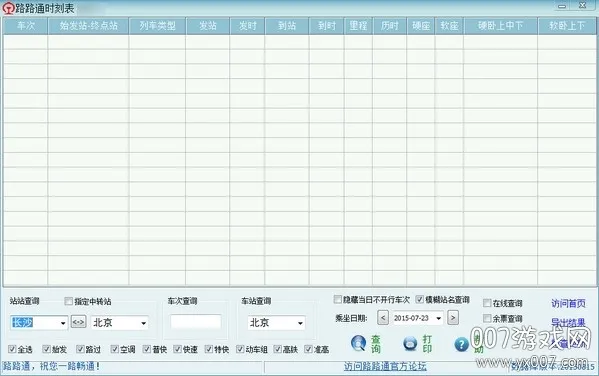Open the 2015-07-23 date picker dropdown
Screen dimensions: 599x376
pyautogui.click(x=439, y=318)
